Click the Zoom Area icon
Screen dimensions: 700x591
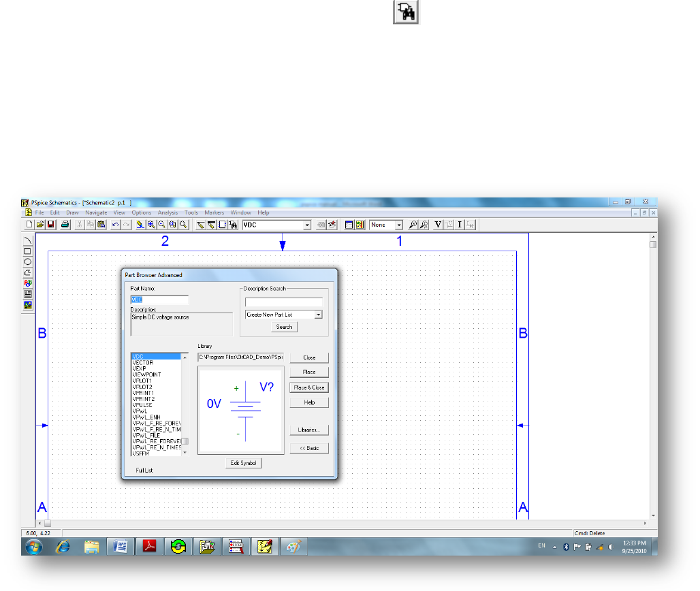[x=172, y=225]
